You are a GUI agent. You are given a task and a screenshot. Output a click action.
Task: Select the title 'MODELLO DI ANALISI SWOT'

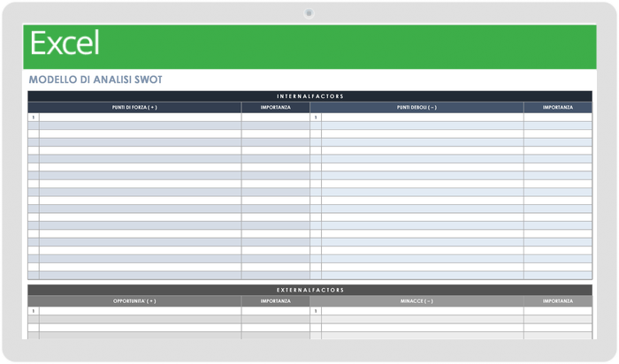click(96, 80)
